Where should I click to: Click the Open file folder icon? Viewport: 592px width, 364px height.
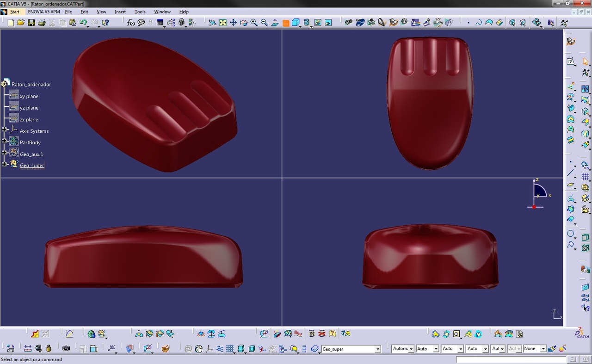[x=21, y=22]
